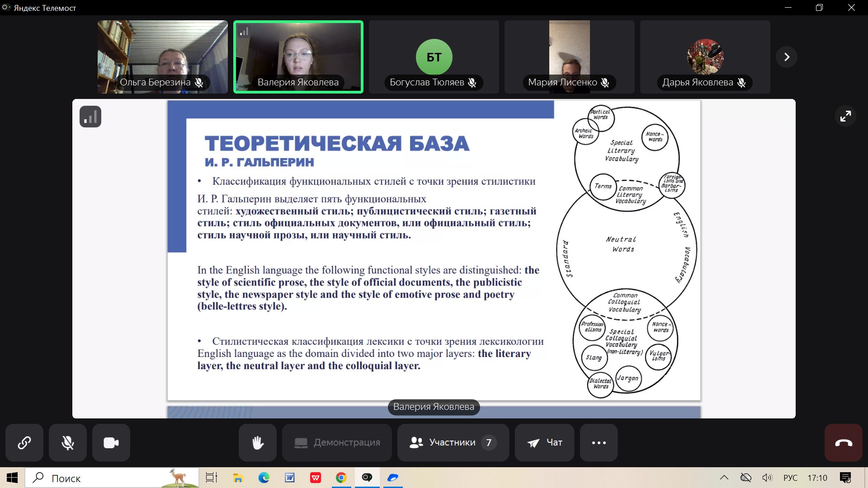868x488 pixels.
Task: Unmute the microphone in bottom bar
Action: tap(68, 443)
